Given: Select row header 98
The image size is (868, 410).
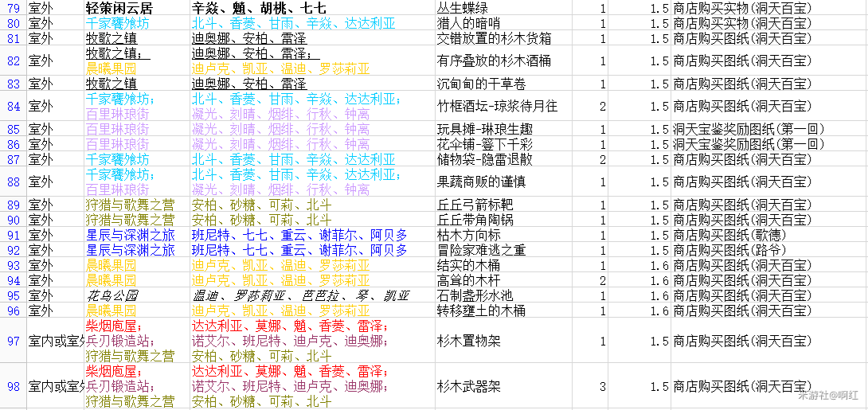Looking at the screenshot, I should click(13, 386).
